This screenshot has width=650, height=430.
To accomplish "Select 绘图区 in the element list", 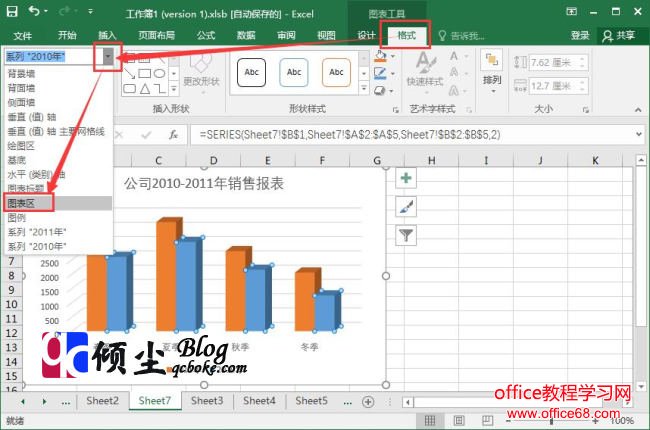I will pos(21,146).
